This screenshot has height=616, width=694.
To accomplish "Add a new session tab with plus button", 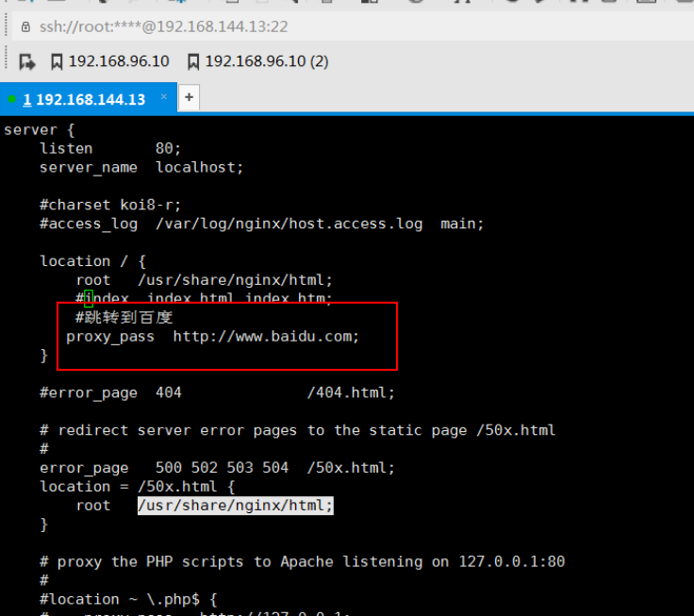I will 189,97.
